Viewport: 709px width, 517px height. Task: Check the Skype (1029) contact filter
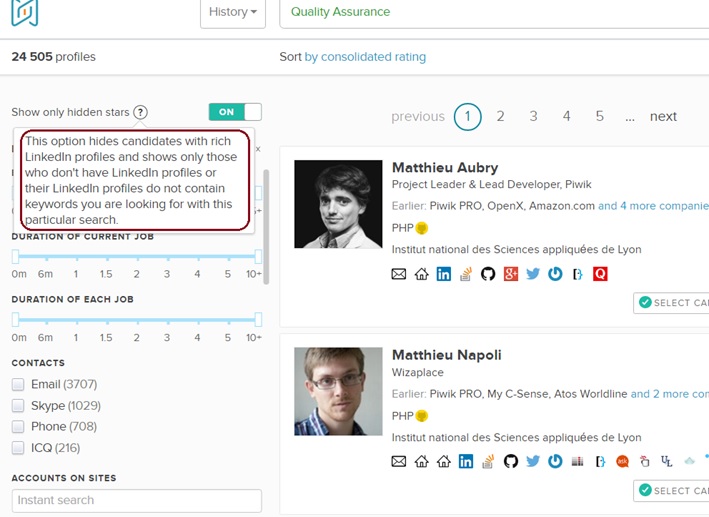(18, 405)
